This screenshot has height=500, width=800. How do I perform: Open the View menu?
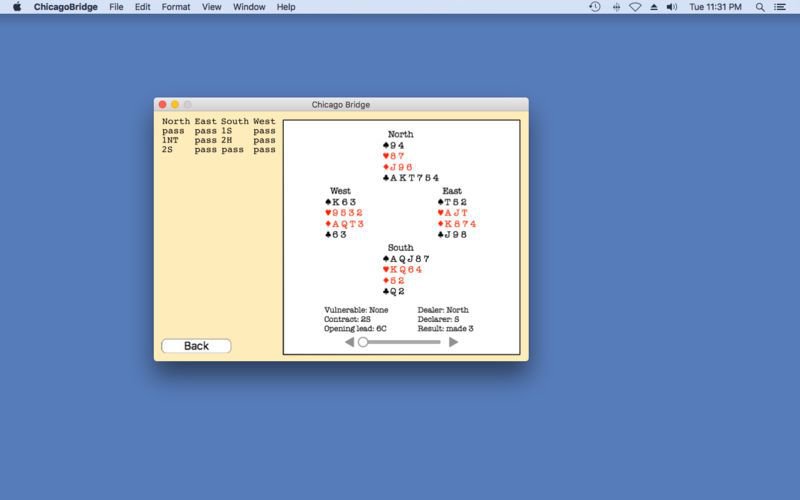pyautogui.click(x=211, y=7)
